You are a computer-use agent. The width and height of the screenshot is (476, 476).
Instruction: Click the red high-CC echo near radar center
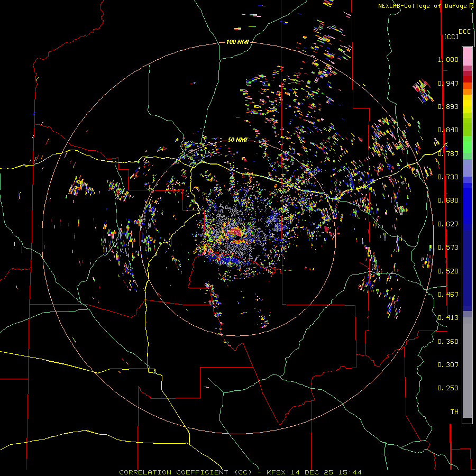(x=234, y=233)
